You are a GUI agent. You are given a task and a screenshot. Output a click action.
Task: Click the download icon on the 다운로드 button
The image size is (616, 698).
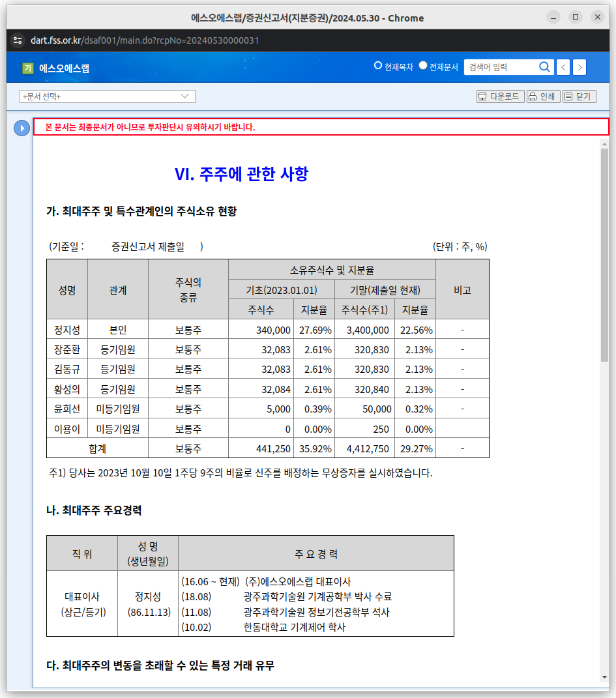[482, 96]
